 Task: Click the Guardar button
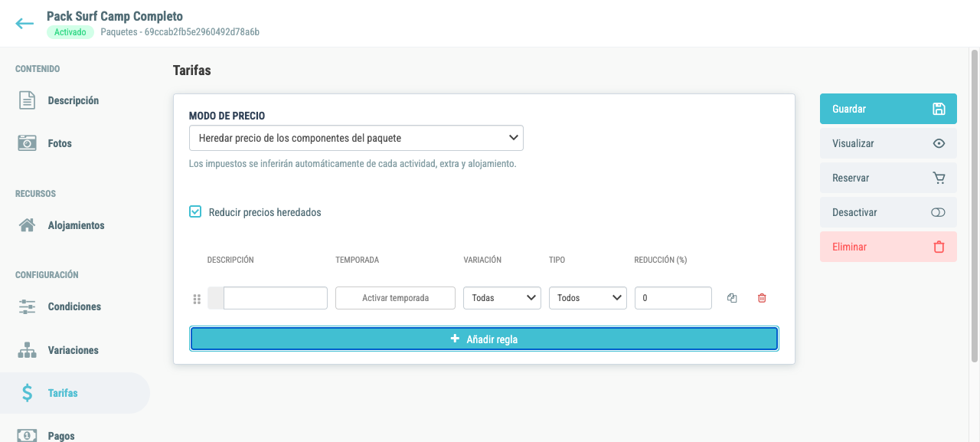coord(888,109)
